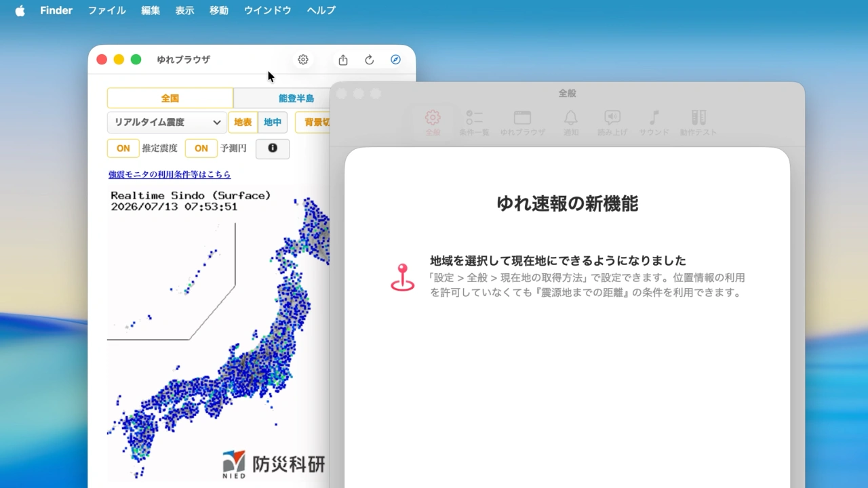Click the info icon button

pyautogui.click(x=273, y=148)
